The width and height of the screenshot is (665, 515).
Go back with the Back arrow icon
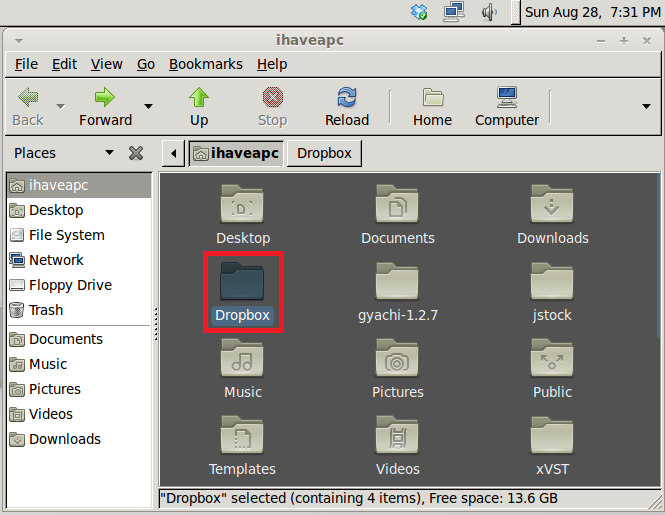pos(28,98)
